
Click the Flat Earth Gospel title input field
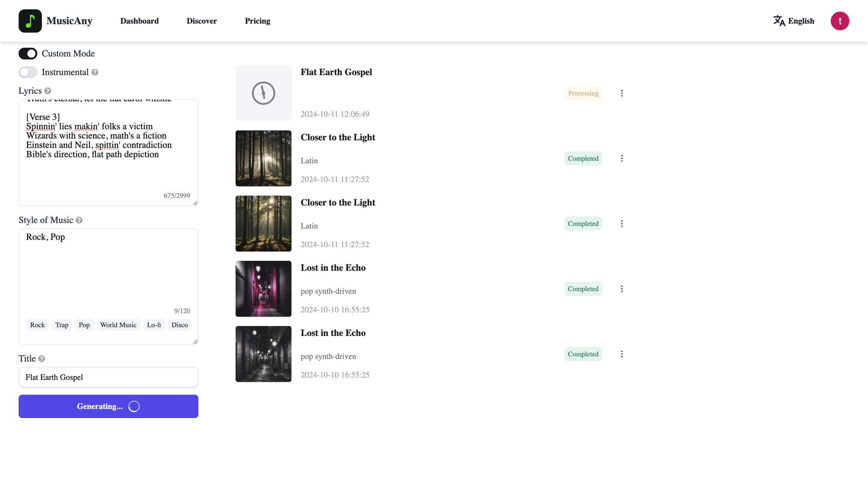tap(108, 377)
